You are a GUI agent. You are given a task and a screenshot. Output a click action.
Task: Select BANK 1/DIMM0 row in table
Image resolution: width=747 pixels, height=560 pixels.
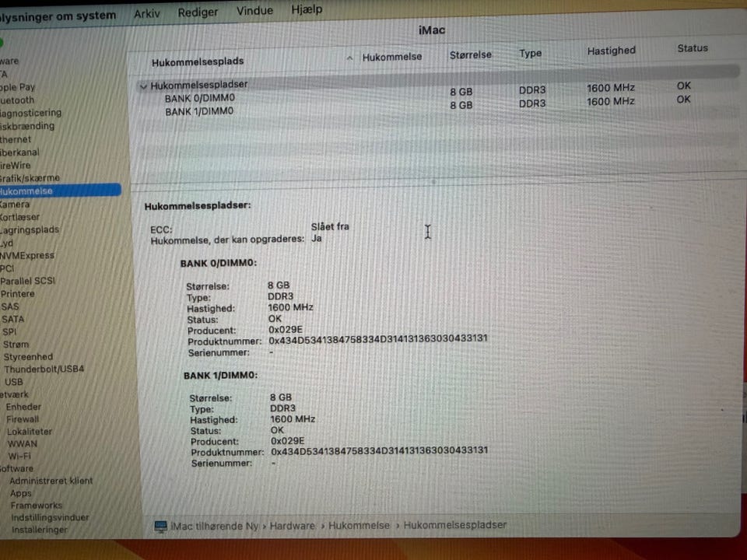tap(199, 111)
